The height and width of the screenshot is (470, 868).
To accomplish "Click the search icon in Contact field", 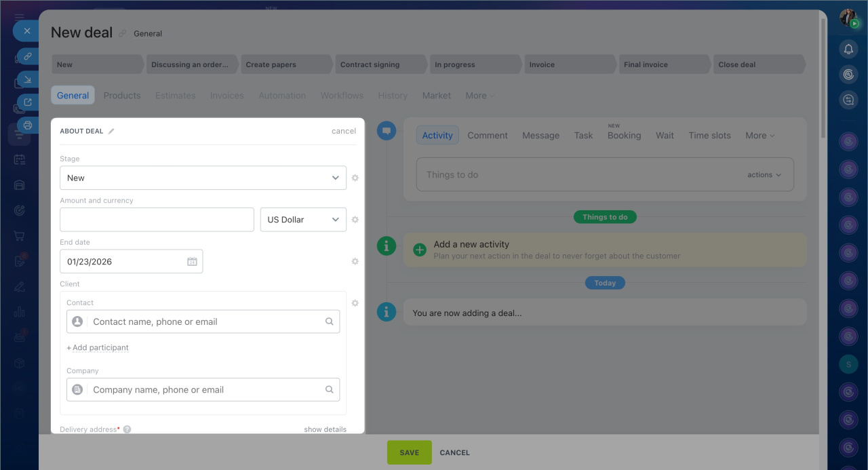I will click(329, 322).
